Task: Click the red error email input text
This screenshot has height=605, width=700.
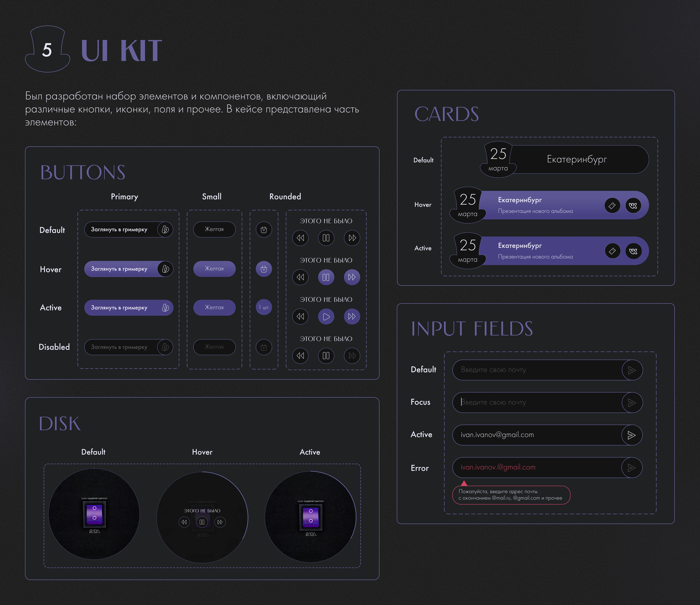Action: coord(498,467)
